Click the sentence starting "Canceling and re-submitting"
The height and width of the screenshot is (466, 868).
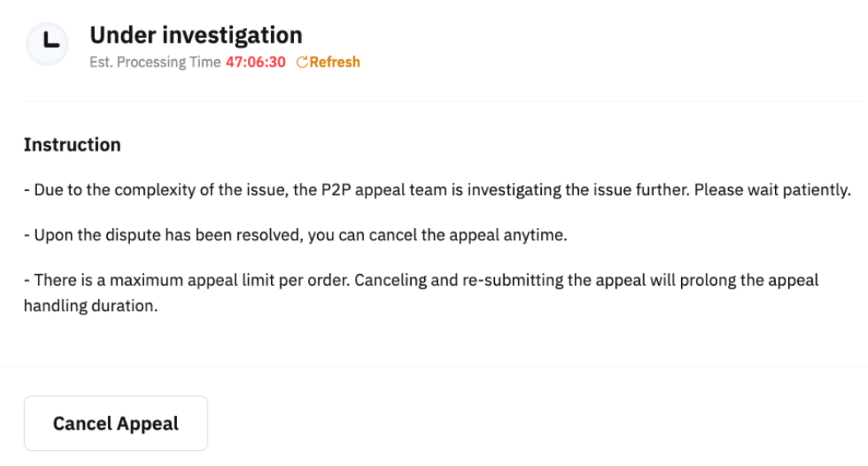pyautogui.click(x=576, y=280)
